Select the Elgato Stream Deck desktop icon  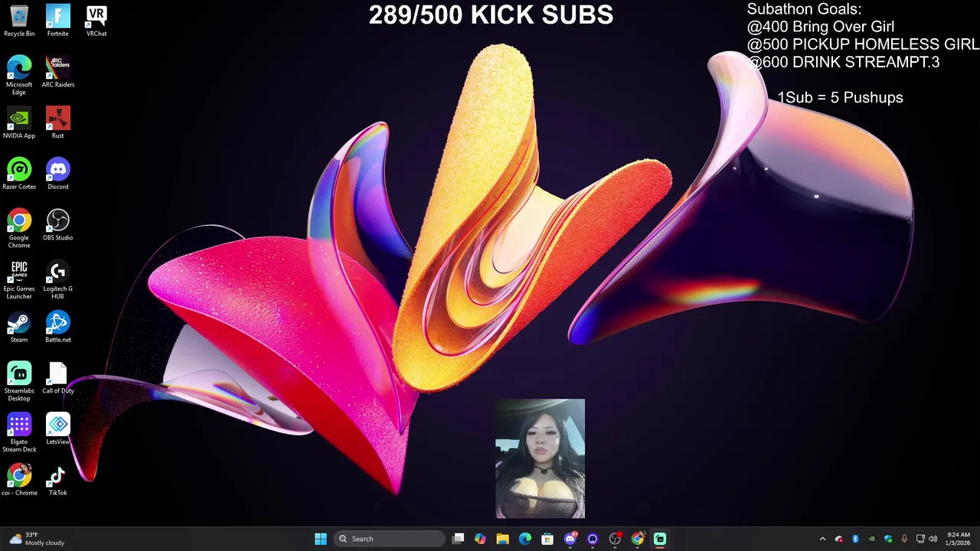coord(19,432)
